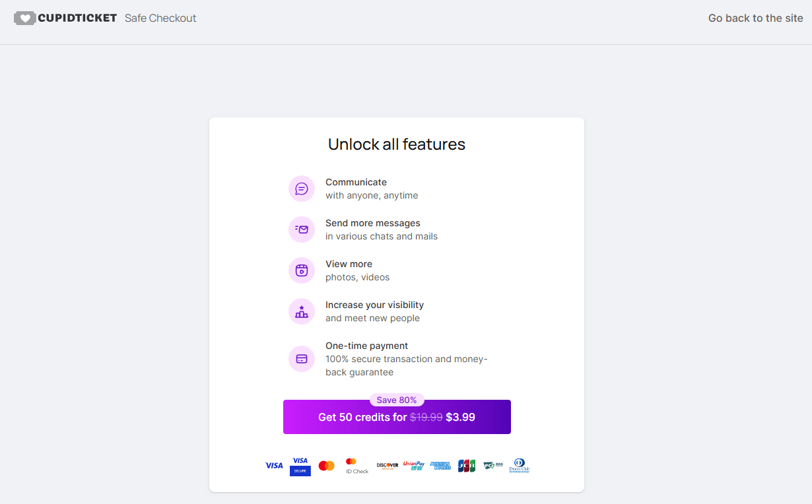Click the Mastercard ID Check icon
The width and height of the screenshot is (812, 504).
point(356,465)
